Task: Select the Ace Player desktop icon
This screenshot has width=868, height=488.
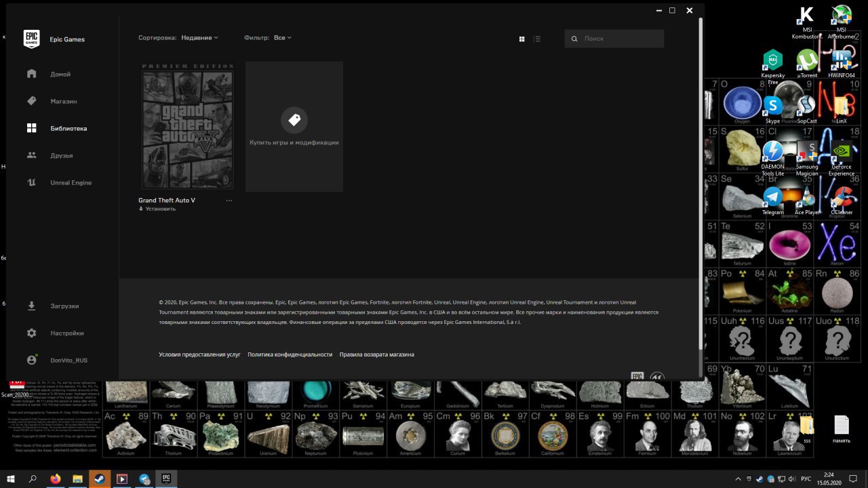Action: (x=807, y=201)
